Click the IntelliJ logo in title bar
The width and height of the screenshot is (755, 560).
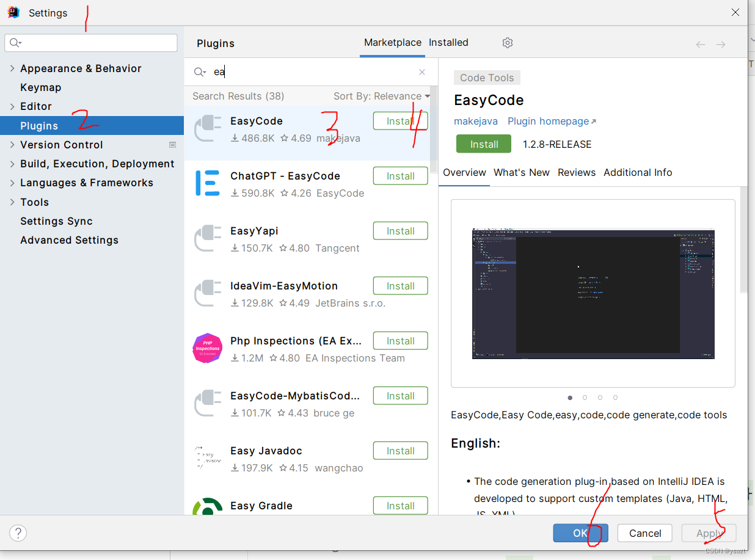13,12
